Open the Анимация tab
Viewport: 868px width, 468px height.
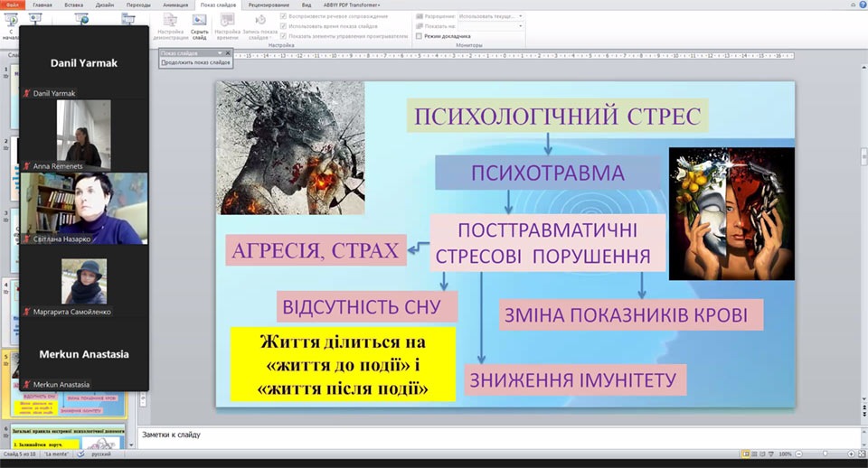175,5
